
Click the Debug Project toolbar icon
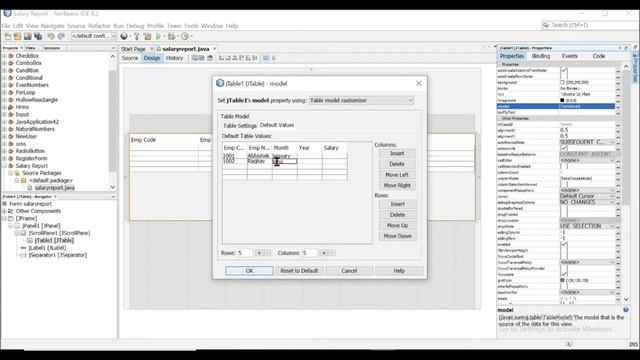pos(171,36)
